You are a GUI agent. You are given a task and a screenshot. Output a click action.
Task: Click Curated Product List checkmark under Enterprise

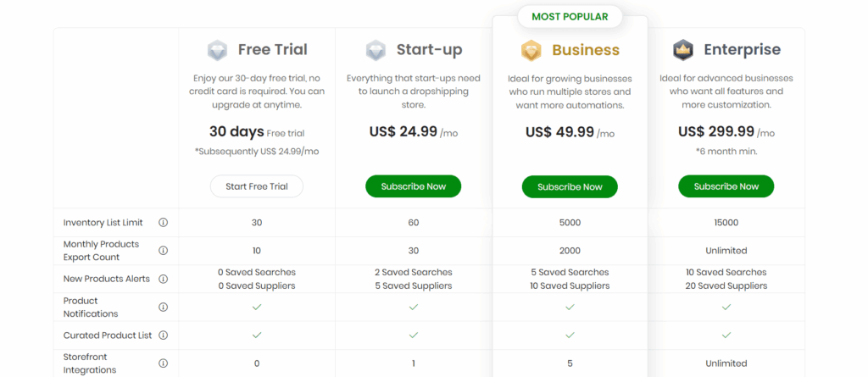click(726, 335)
